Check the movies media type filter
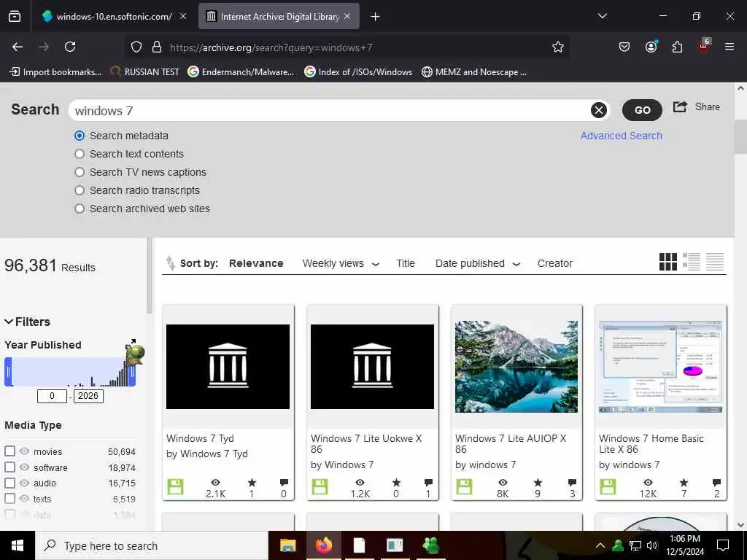 coord(10,451)
